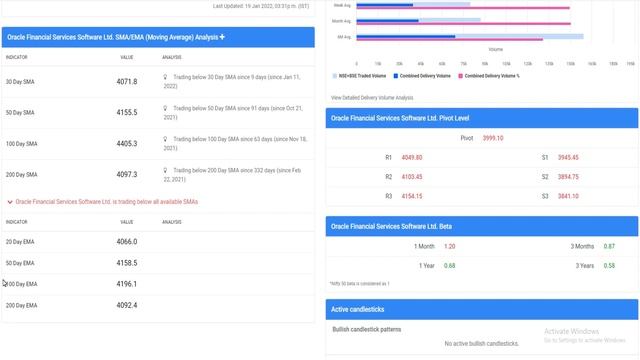Click Nifty 50 beta footnote text

[x=359, y=283]
